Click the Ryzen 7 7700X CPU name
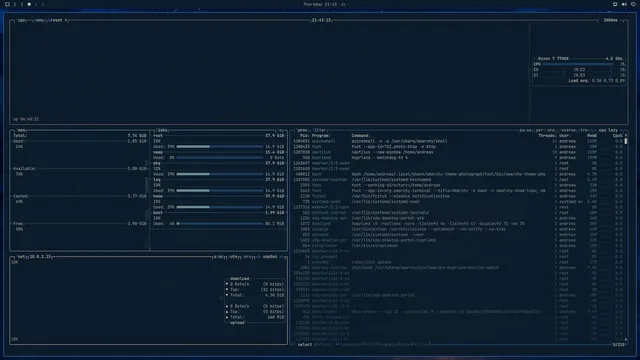The height and width of the screenshot is (360, 640). [x=553, y=59]
